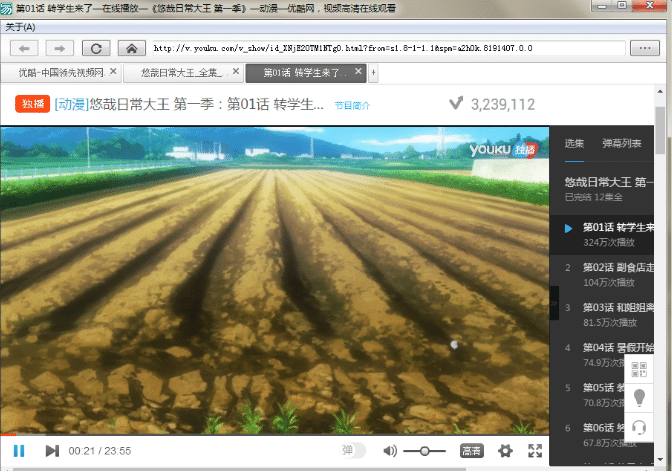Click the browser refresh button

(x=95, y=48)
